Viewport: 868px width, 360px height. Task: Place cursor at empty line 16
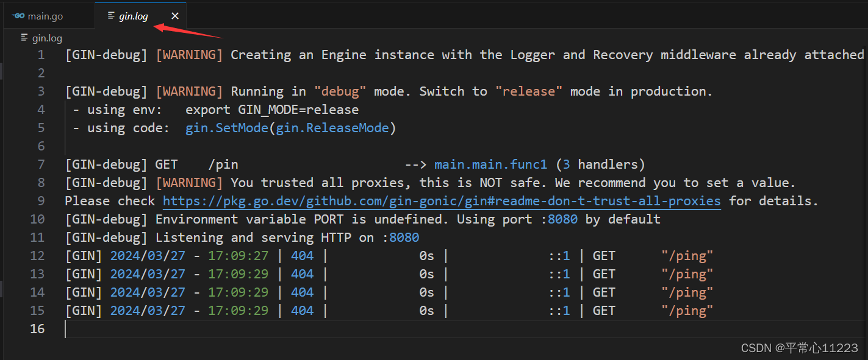[67, 328]
